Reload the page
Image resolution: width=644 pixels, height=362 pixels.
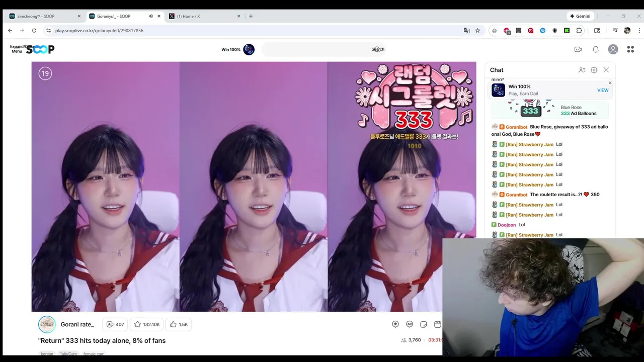pyautogui.click(x=34, y=31)
